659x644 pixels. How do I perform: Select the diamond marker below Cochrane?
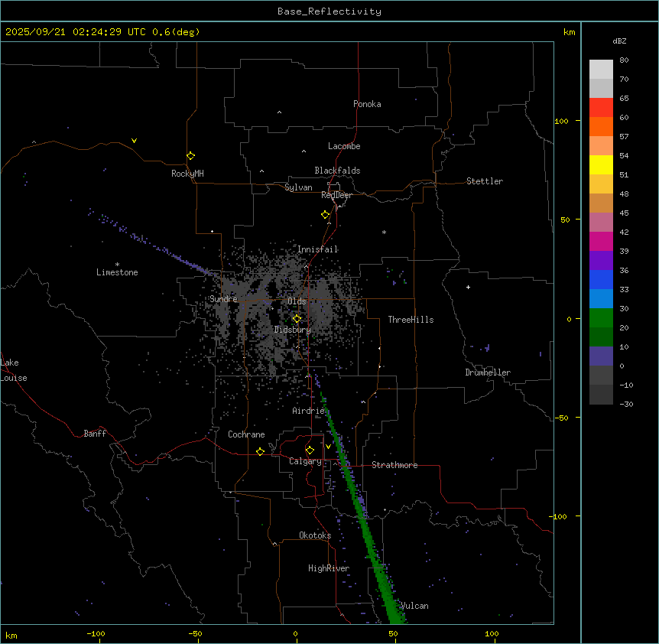pos(260,452)
